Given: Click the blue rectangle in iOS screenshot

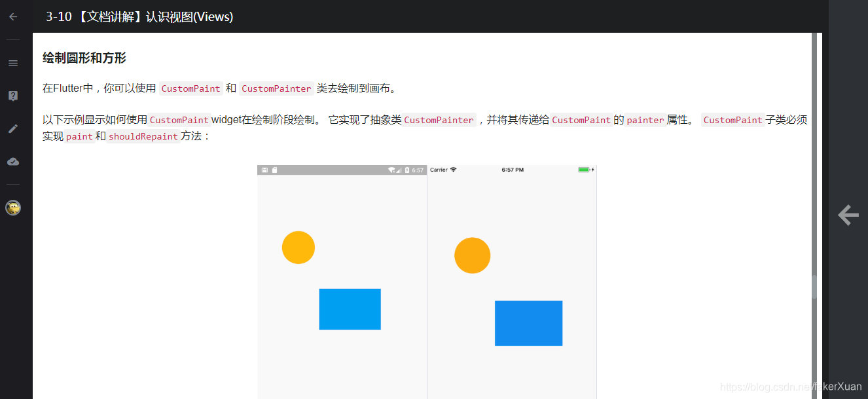Looking at the screenshot, I should (x=528, y=323).
